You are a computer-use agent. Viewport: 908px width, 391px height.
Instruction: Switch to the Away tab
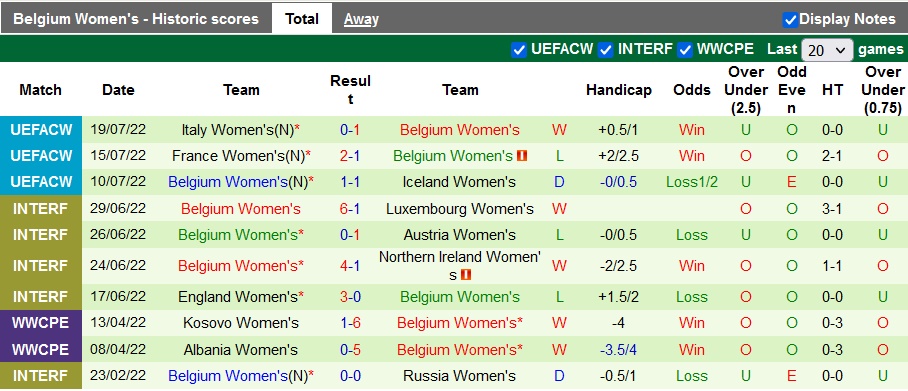pyautogui.click(x=361, y=19)
